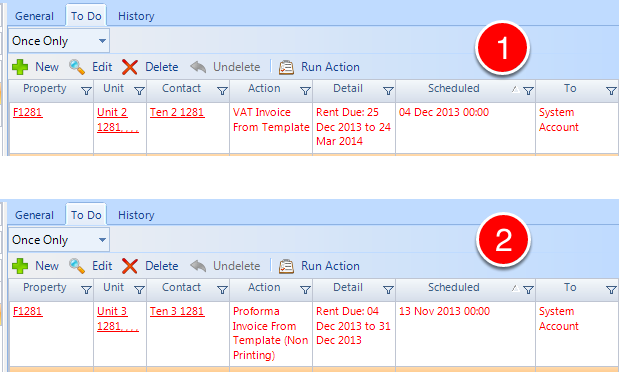Open F1281 property link in Unit 2 row
This screenshot has height=378, width=619.
28,112
